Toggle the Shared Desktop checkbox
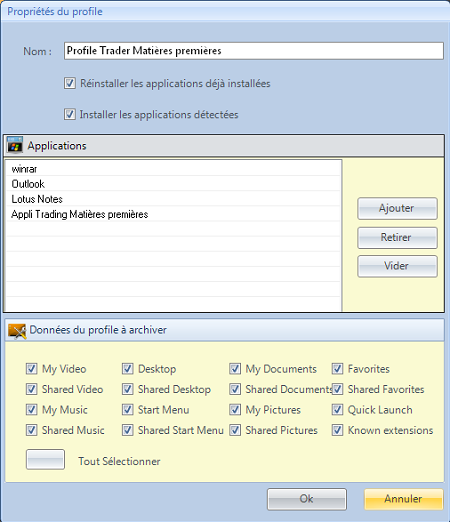450x522 pixels. [128, 389]
